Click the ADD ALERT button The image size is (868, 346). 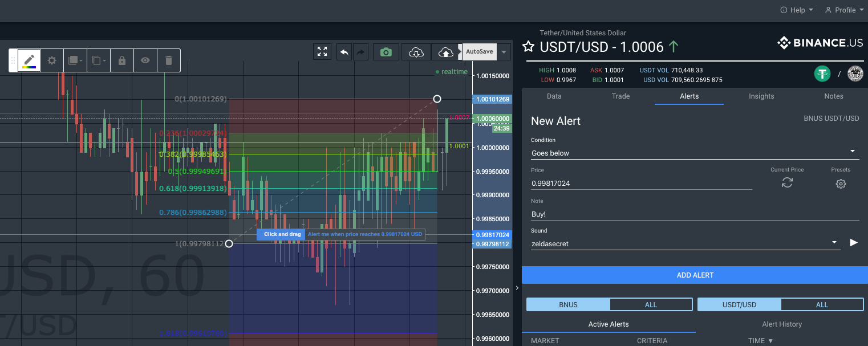coord(695,275)
